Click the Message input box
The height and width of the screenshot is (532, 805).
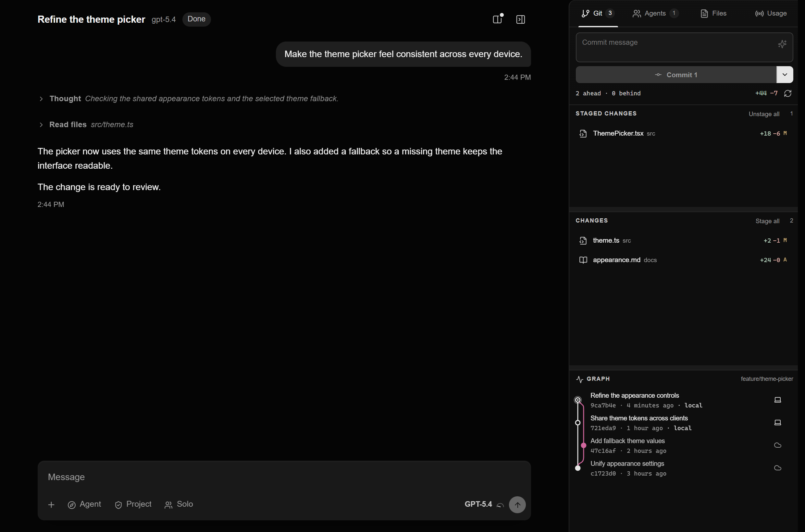(x=284, y=477)
